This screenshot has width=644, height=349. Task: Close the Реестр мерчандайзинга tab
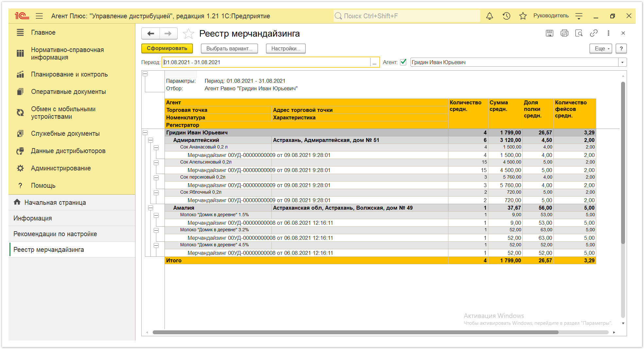(x=623, y=33)
